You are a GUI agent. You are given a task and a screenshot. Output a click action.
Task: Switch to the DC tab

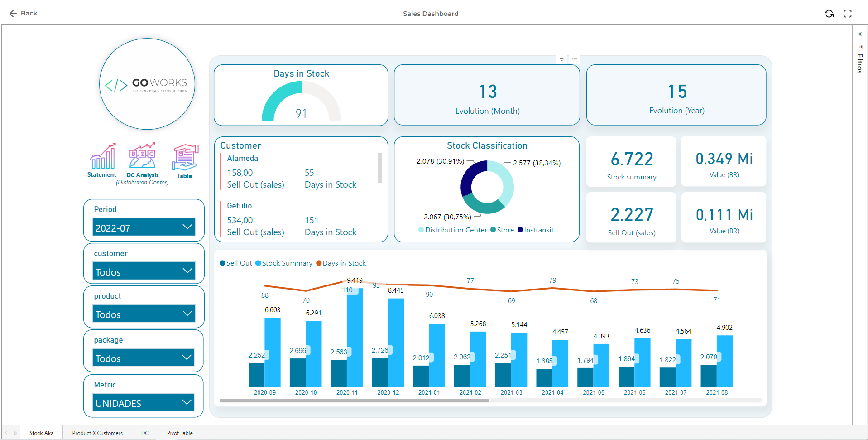tap(145, 433)
